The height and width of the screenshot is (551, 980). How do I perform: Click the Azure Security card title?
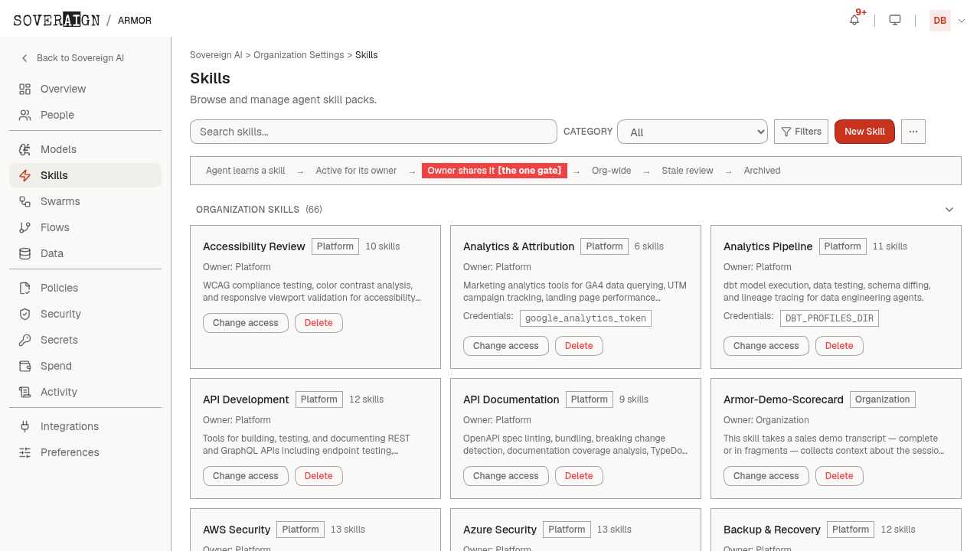[500, 530]
